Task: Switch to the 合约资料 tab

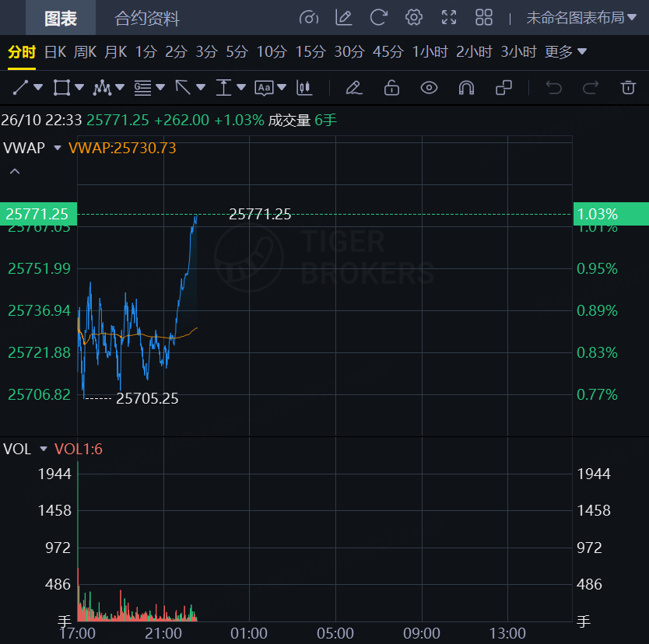Action: click(147, 18)
